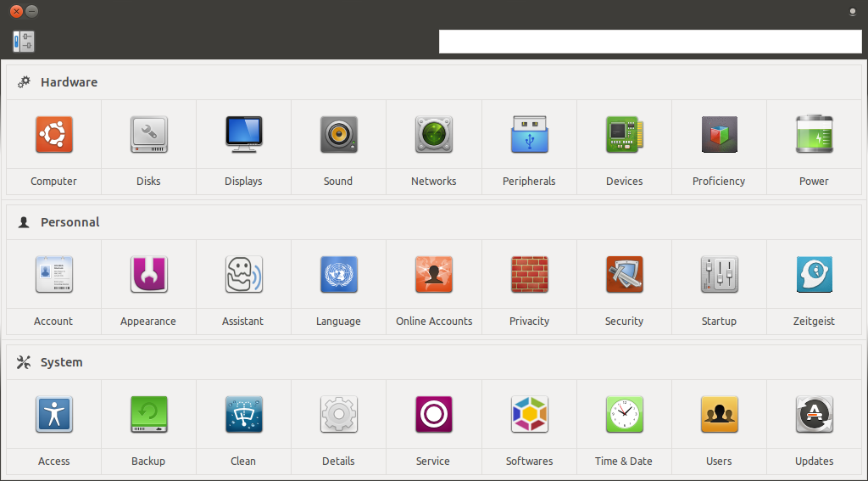The width and height of the screenshot is (868, 481).
Task: Click the Zeitgeist label
Action: point(814,322)
